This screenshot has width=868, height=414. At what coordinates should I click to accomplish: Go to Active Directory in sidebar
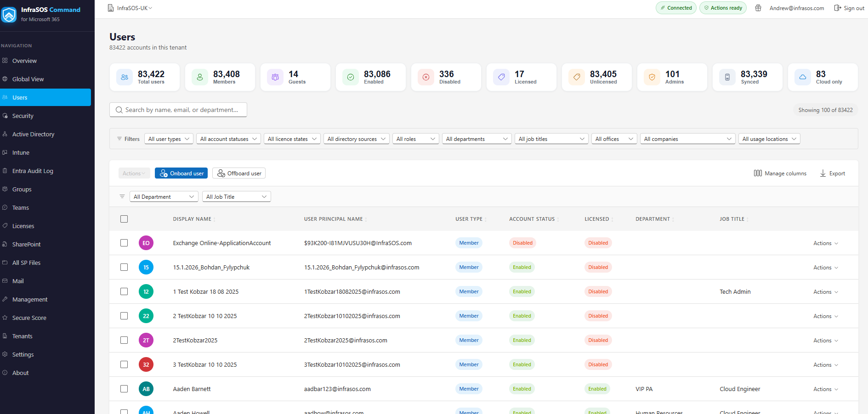45,134
